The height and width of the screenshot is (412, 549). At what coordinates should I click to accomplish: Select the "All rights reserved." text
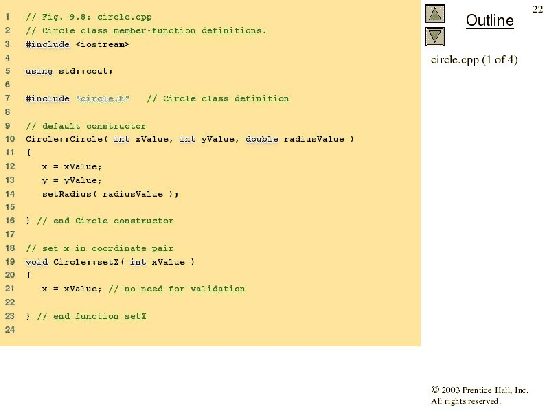[x=466, y=401]
